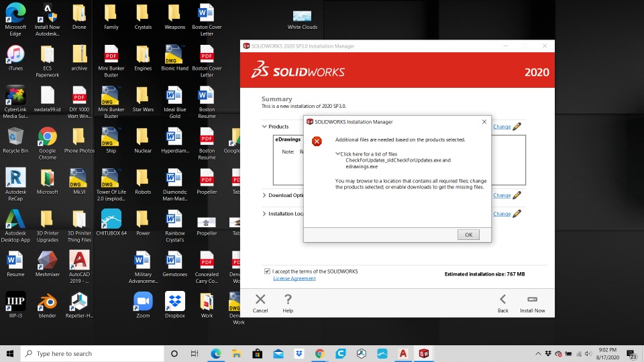
Task: Click the Change link for Products
Action: (502, 127)
